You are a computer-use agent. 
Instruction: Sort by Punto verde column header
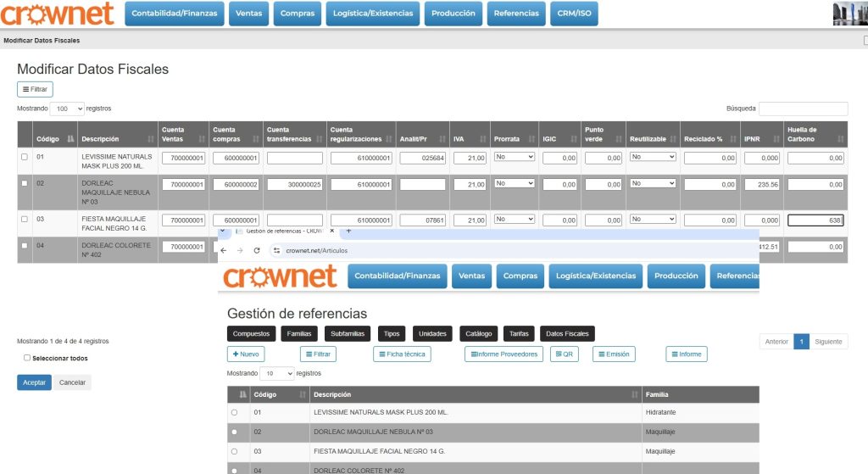tap(604, 134)
